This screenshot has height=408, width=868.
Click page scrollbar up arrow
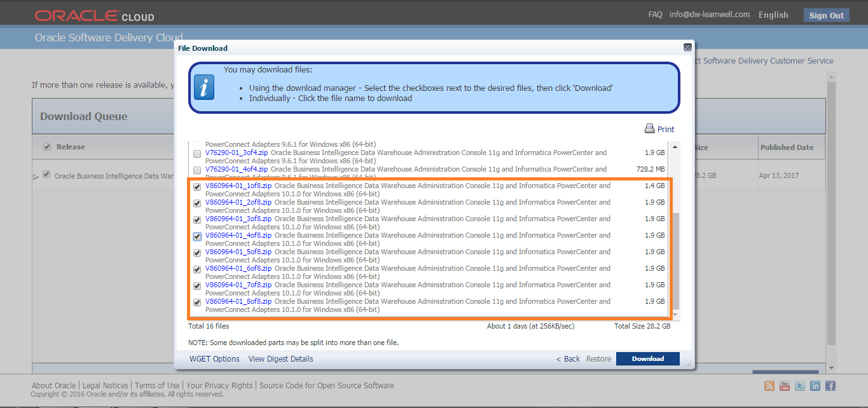click(831, 76)
